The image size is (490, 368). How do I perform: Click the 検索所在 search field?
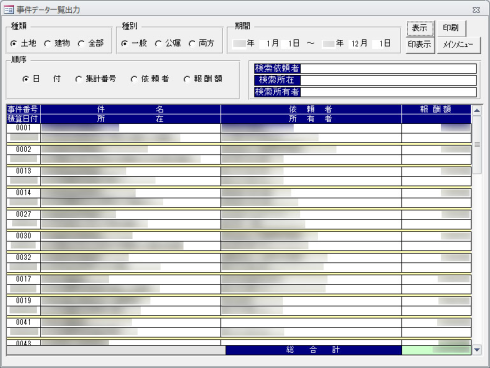(x=388, y=80)
